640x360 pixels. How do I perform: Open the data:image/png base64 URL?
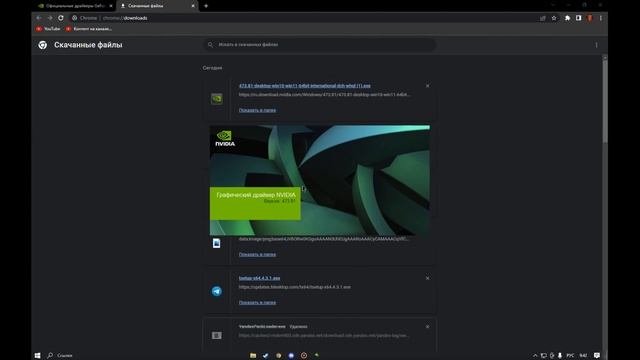[x=324, y=239]
